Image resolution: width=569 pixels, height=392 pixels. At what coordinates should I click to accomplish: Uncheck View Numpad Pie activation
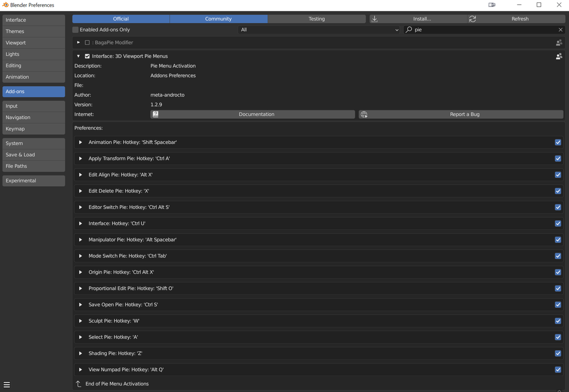[558, 369]
